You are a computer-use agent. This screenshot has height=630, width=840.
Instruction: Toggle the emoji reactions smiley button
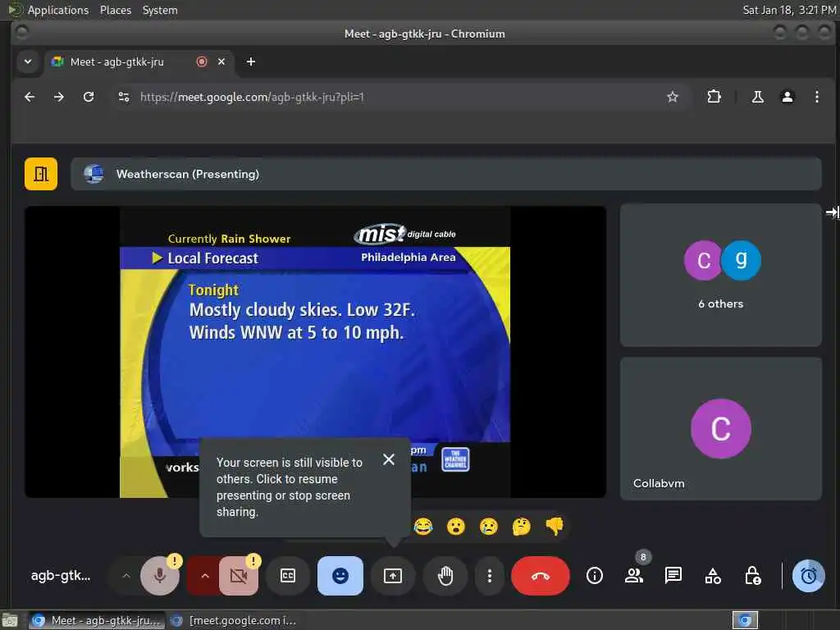tap(340, 576)
